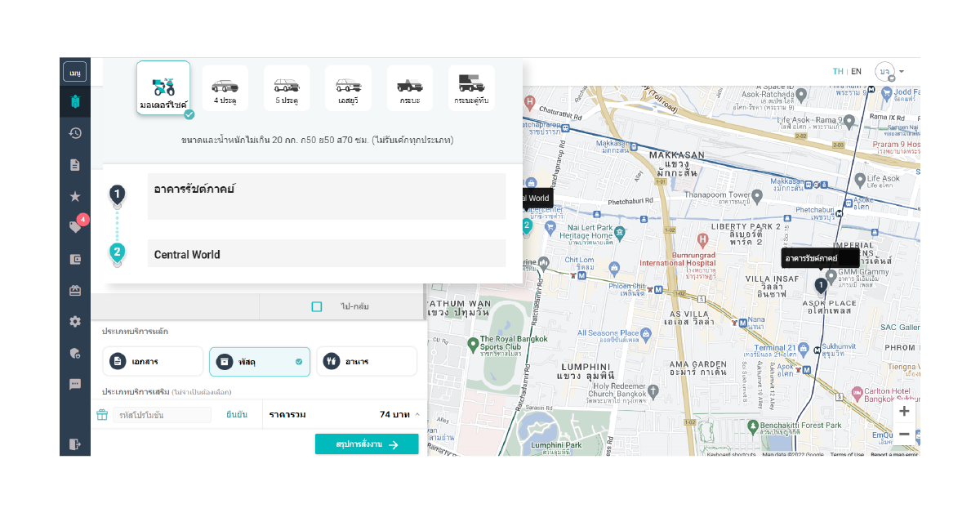Click the logout icon at sidebar bottom
Image resolution: width=980 pixels, height=513 pixels.
[75, 444]
